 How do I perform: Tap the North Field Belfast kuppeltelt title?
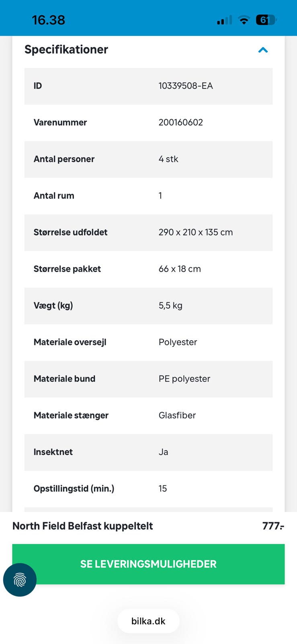click(x=83, y=526)
